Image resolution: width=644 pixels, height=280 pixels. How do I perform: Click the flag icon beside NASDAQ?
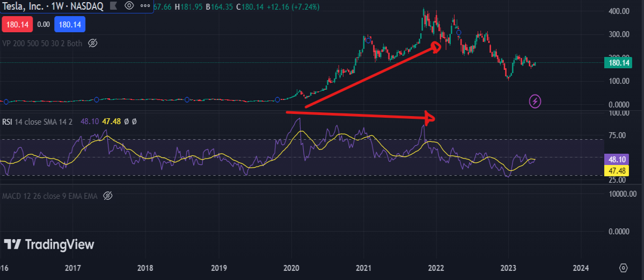[x=114, y=6]
